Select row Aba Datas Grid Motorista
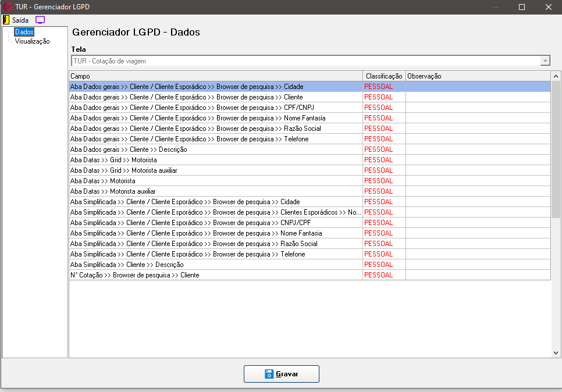The image size is (562, 392). click(x=310, y=160)
